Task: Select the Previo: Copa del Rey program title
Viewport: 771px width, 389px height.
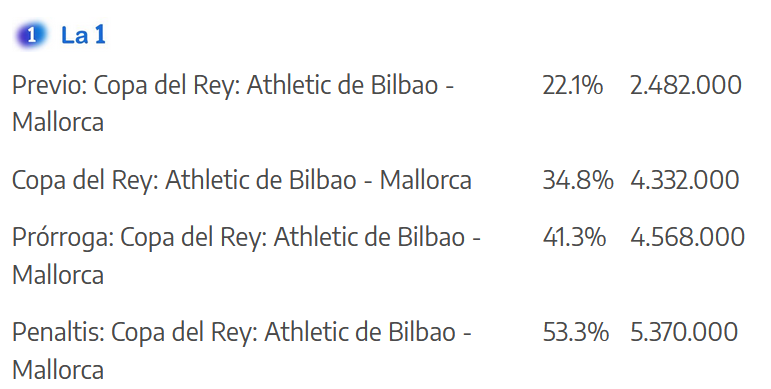Action: tap(233, 104)
